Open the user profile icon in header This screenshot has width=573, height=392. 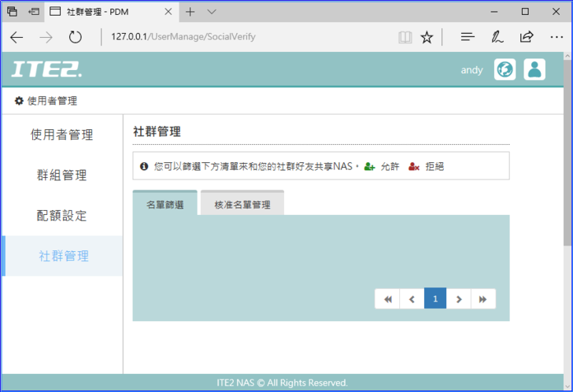click(x=535, y=69)
